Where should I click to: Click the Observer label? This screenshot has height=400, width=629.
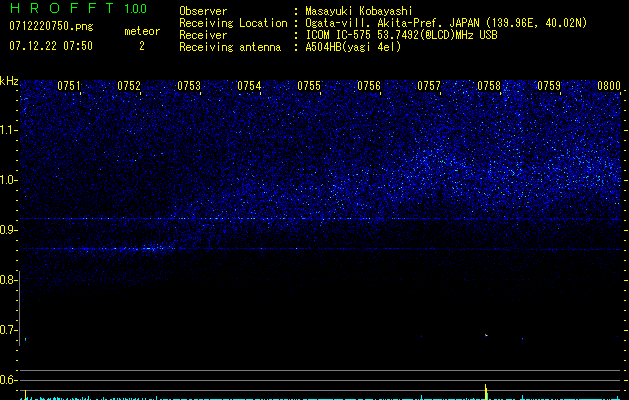tap(203, 11)
